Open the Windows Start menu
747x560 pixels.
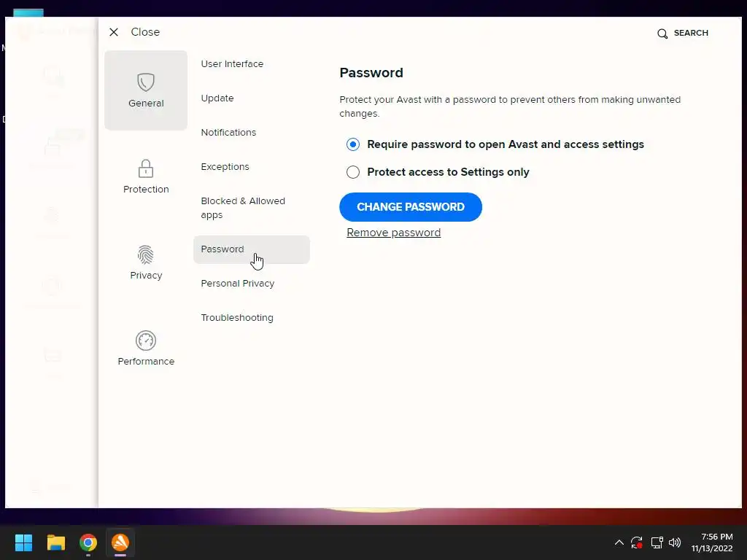23,542
